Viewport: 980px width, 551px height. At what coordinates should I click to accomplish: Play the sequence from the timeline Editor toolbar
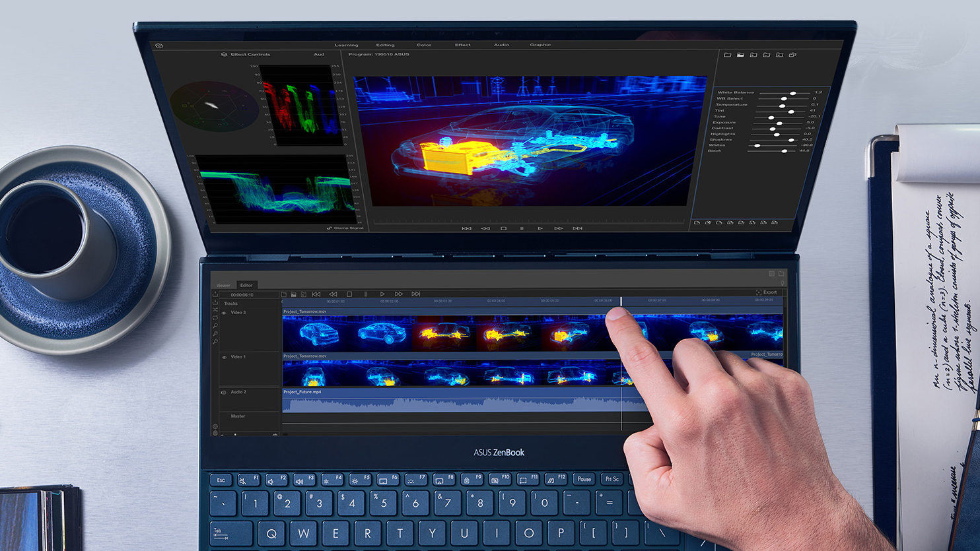pos(382,294)
